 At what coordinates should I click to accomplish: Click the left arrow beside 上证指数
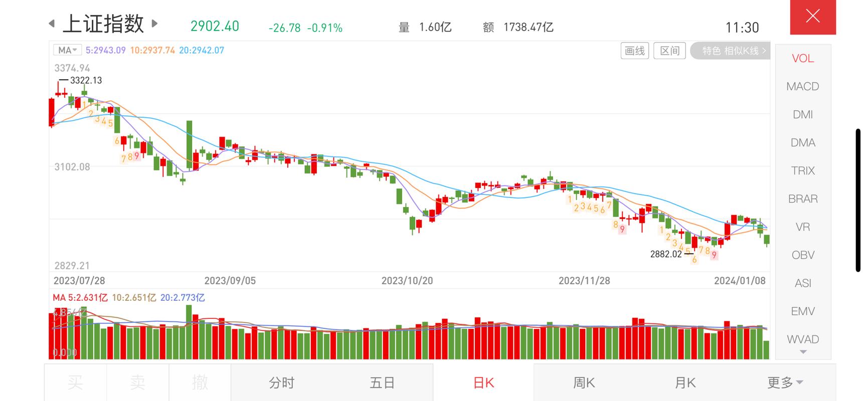(x=52, y=23)
